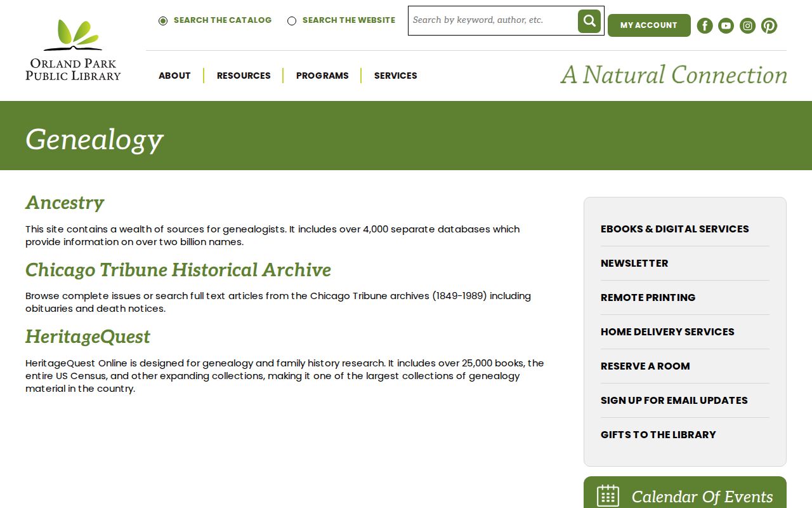Open the About menu
This screenshot has width=812, height=508.
coord(174,76)
